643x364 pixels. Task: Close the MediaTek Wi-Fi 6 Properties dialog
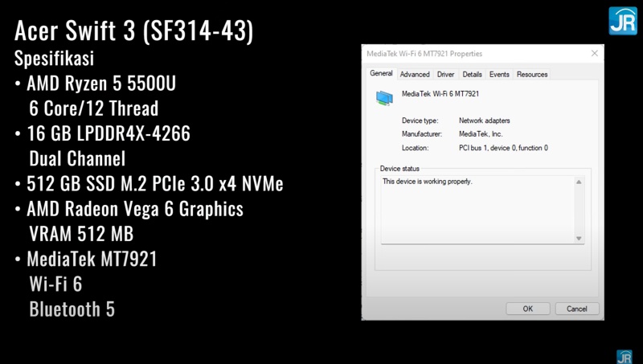click(x=595, y=54)
